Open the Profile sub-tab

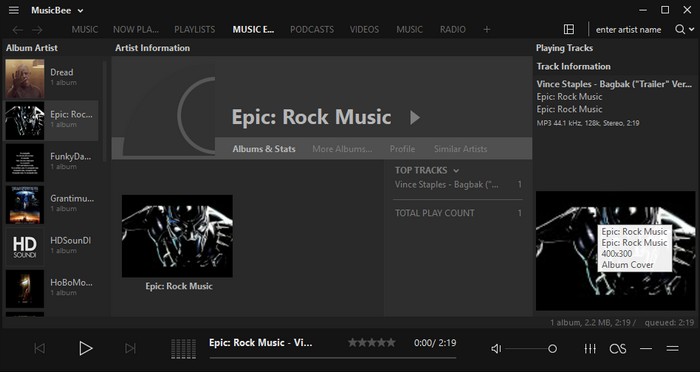click(x=402, y=149)
